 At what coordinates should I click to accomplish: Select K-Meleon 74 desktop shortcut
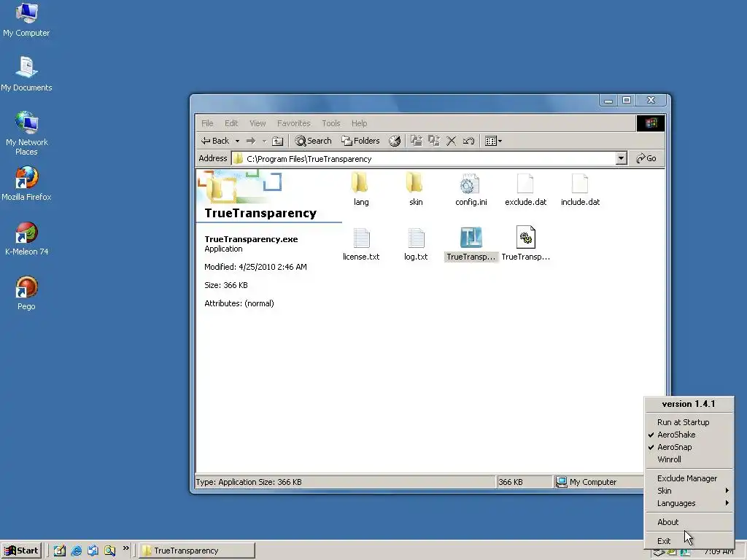pyautogui.click(x=26, y=238)
